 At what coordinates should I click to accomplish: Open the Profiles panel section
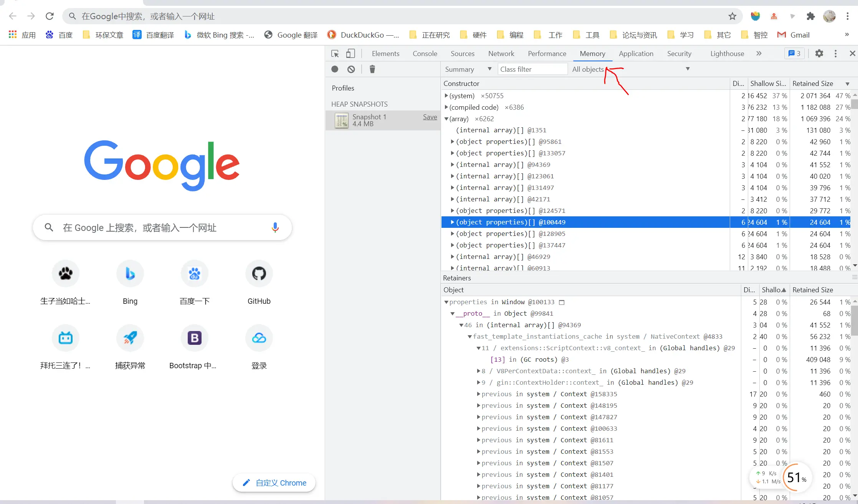343,88
